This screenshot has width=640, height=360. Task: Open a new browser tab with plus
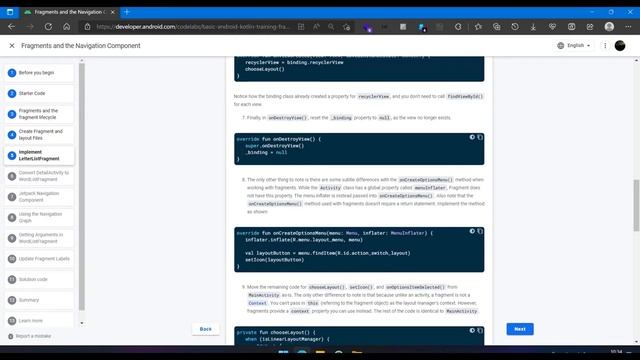(127, 12)
